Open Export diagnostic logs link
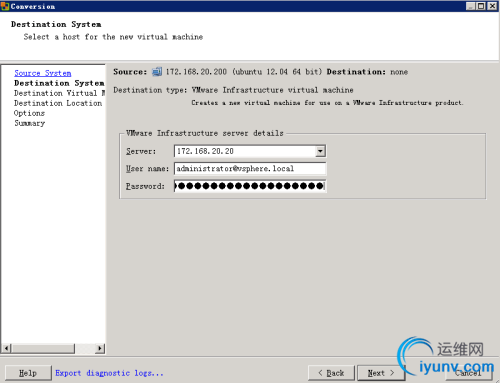The image size is (500, 383). [109, 373]
